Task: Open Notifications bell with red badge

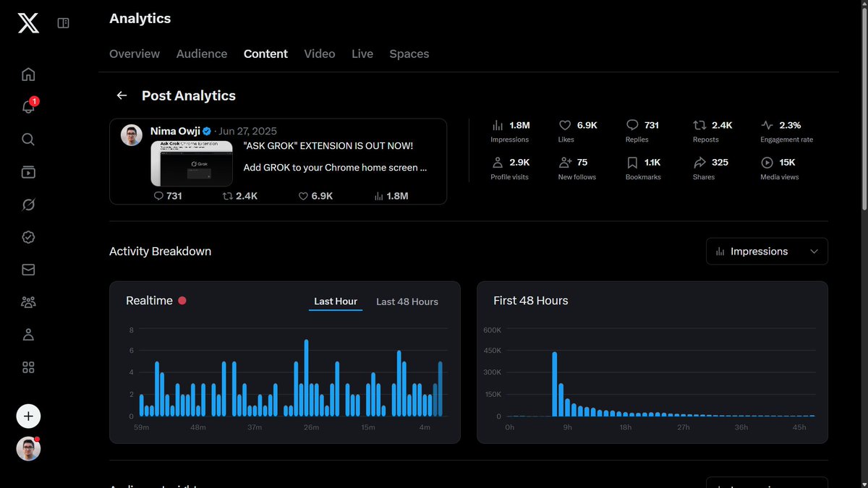Action: pos(28,107)
